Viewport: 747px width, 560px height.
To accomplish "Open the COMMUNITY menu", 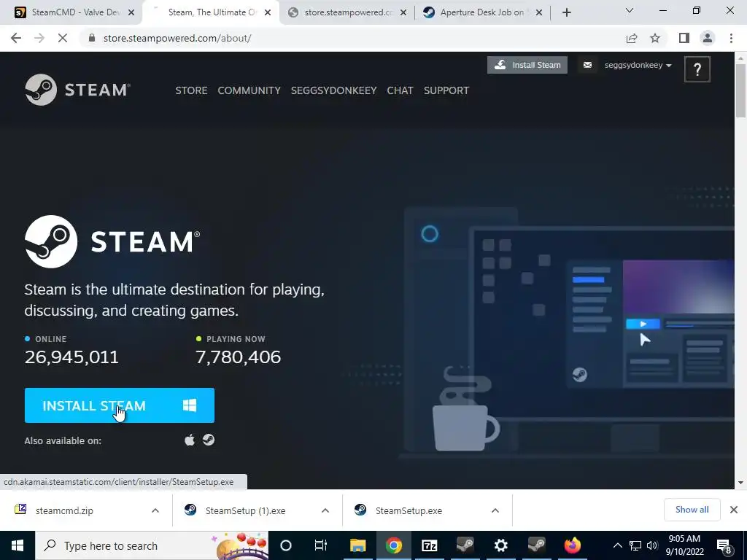I will coord(249,90).
